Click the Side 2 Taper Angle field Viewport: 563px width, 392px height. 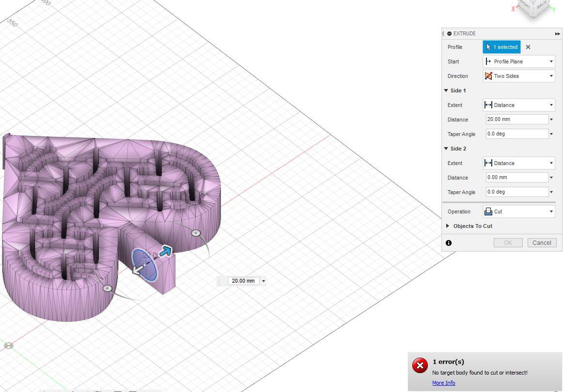tap(517, 192)
